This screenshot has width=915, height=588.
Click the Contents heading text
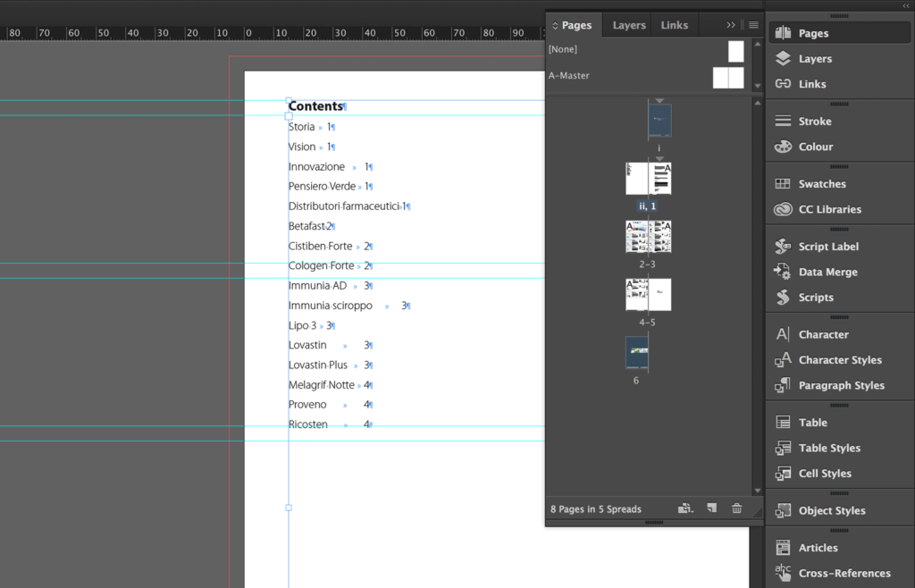click(x=315, y=106)
